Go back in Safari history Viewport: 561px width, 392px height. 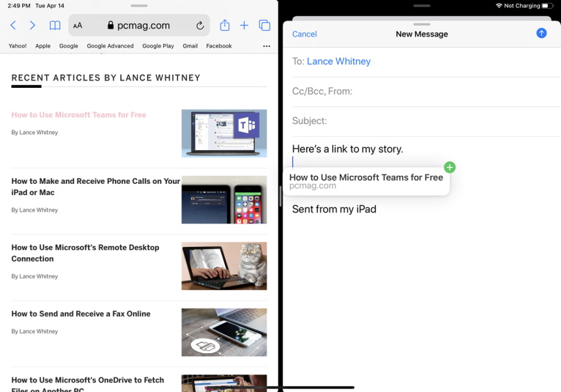(x=13, y=26)
